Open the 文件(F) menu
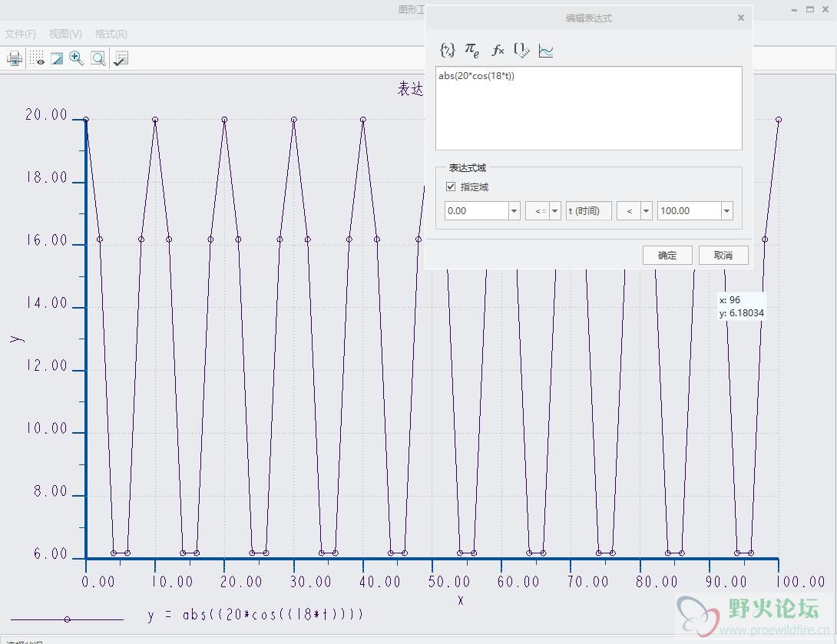Viewport: 837px width, 644px height. pyautogui.click(x=20, y=34)
